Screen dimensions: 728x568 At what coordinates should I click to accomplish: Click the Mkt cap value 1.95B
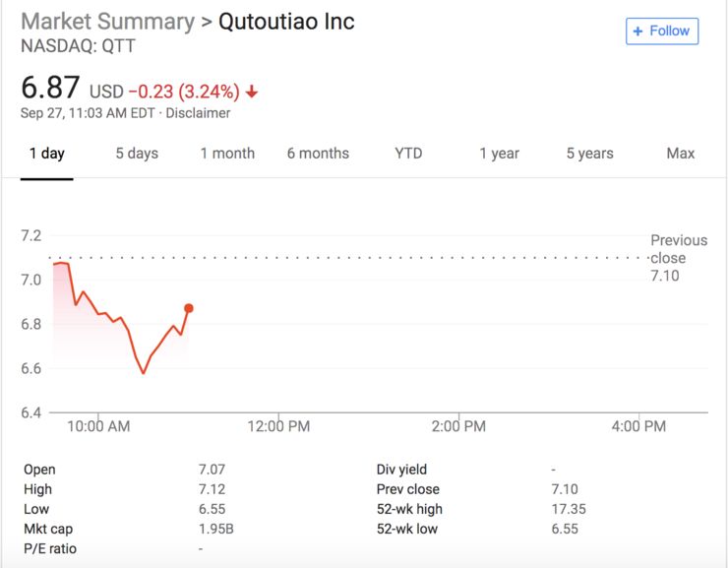215,529
